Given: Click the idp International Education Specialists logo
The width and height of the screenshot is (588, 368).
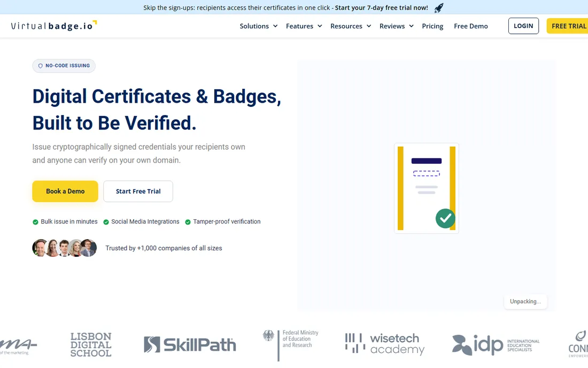Looking at the screenshot, I should tap(496, 345).
